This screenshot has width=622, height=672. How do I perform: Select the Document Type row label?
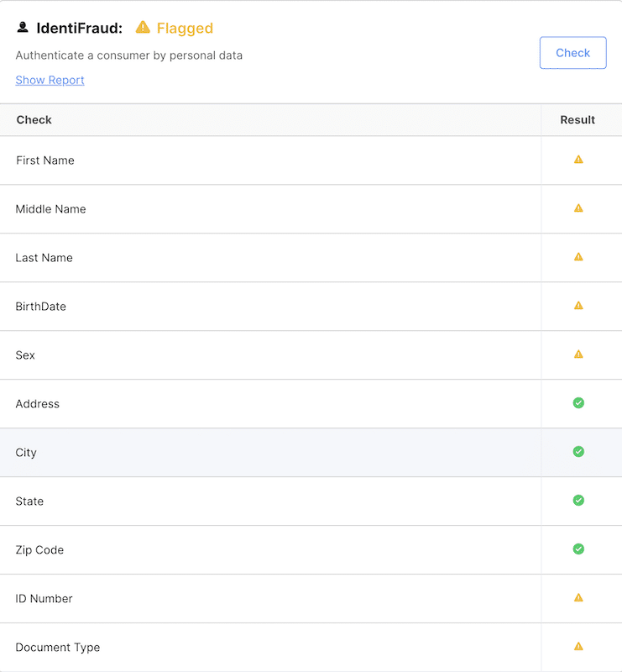tap(58, 647)
